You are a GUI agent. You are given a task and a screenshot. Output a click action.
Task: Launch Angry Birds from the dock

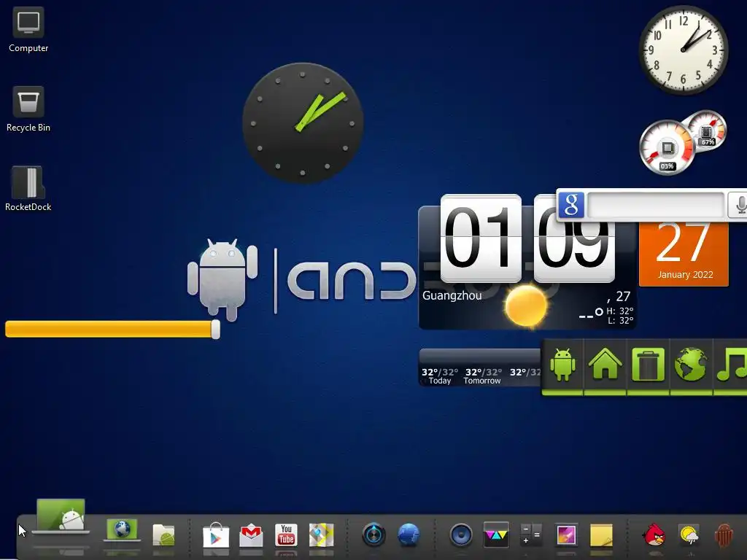pos(654,534)
